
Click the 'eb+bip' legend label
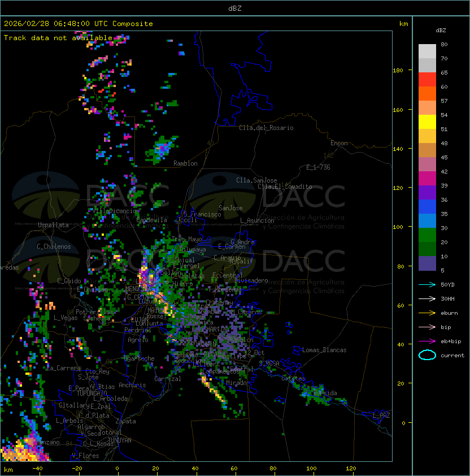click(451, 341)
